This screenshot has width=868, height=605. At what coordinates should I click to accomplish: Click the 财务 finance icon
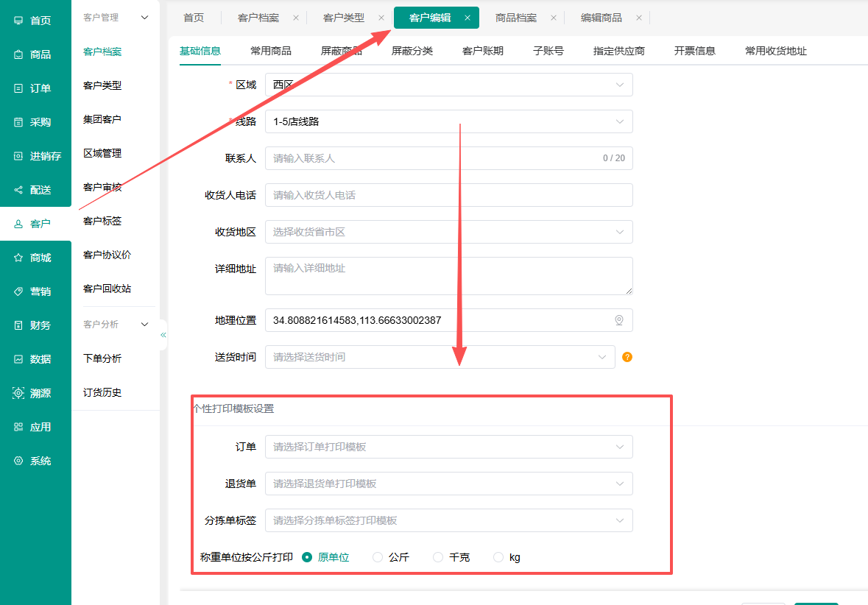click(x=18, y=325)
